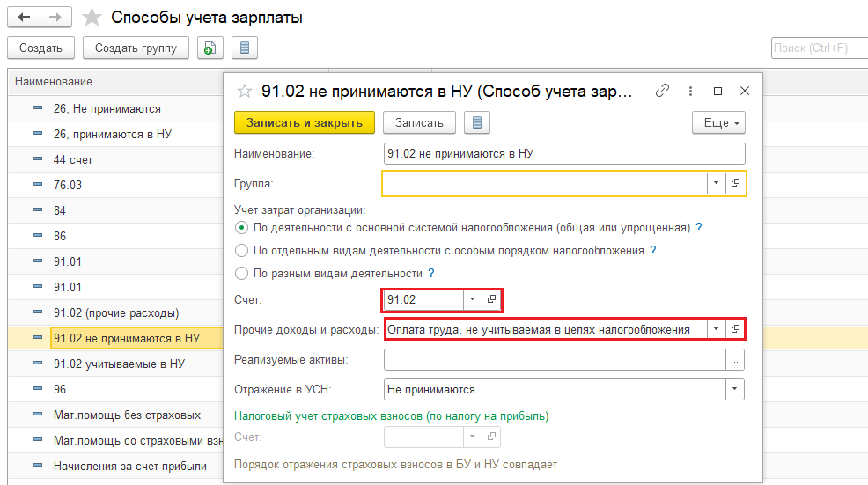Open the three-dot dialog options menu
This screenshot has height=485, width=868.
click(690, 91)
